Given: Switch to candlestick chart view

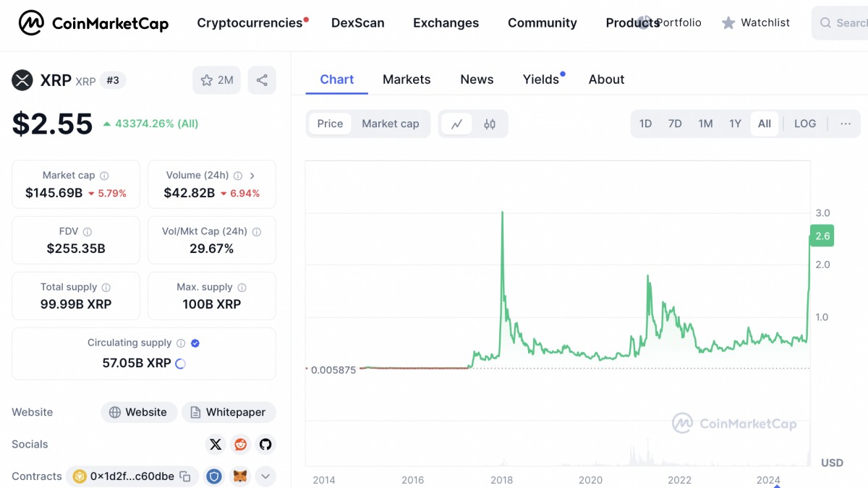Looking at the screenshot, I should pos(490,124).
